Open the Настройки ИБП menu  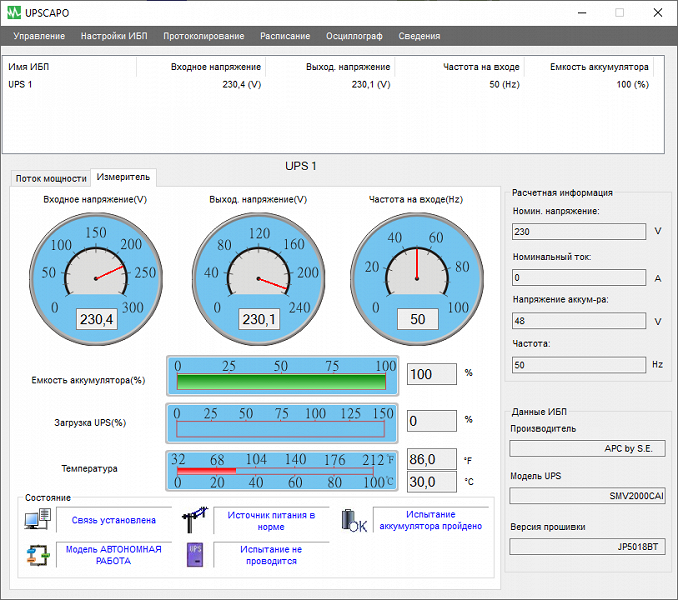[113, 36]
